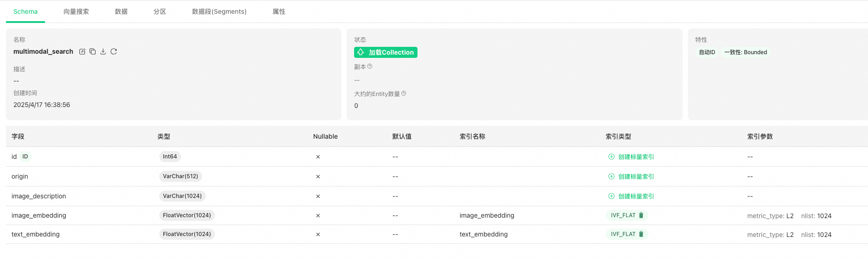Viewport: 868px width, 259px height.
Task: Copy the collection name multimodal_search
Action: [93, 51]
